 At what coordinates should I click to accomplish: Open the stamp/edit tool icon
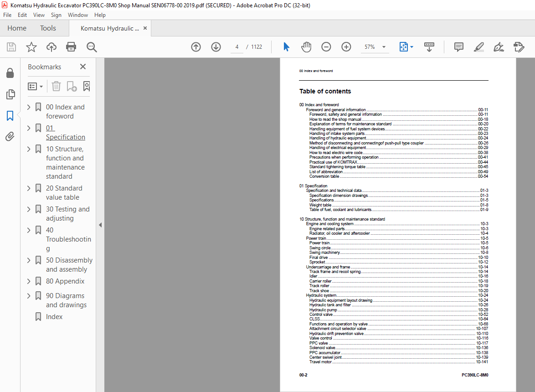coord(519,47)
